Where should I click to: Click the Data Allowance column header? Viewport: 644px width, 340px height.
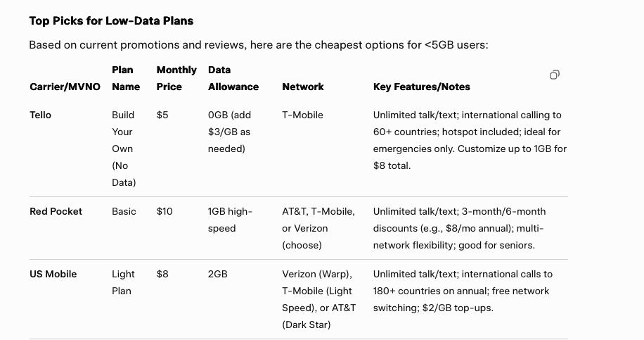tap(233, 78)
